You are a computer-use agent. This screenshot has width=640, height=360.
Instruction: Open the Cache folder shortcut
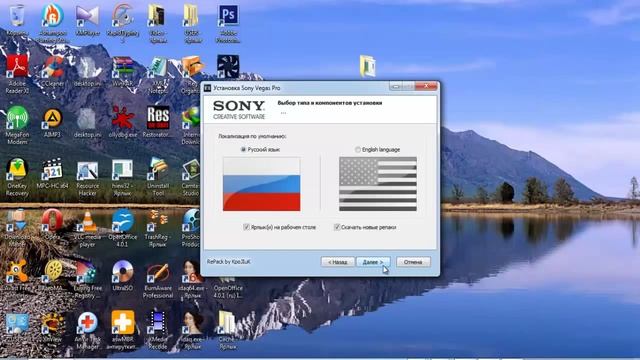point(227,323)
